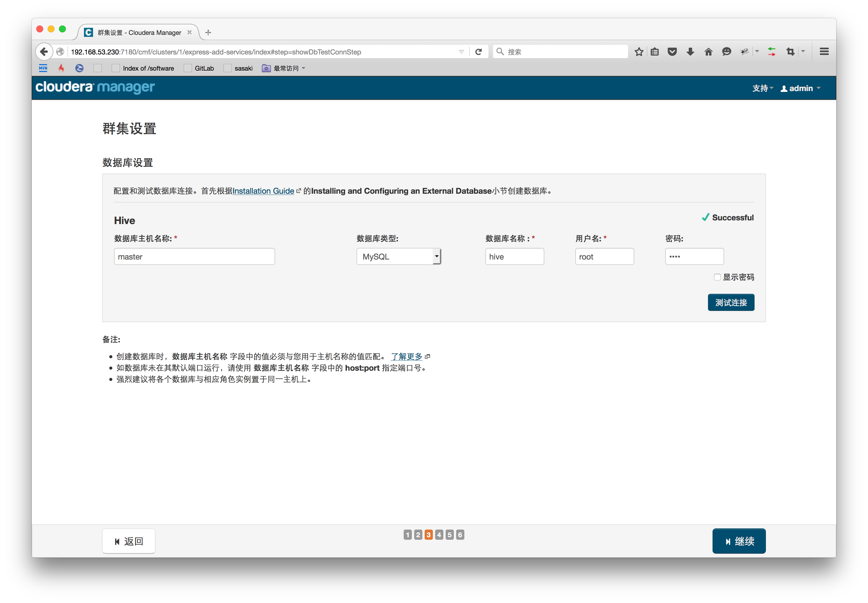
Task: Open the 支持 support menu item
Action: click(760, 87)
